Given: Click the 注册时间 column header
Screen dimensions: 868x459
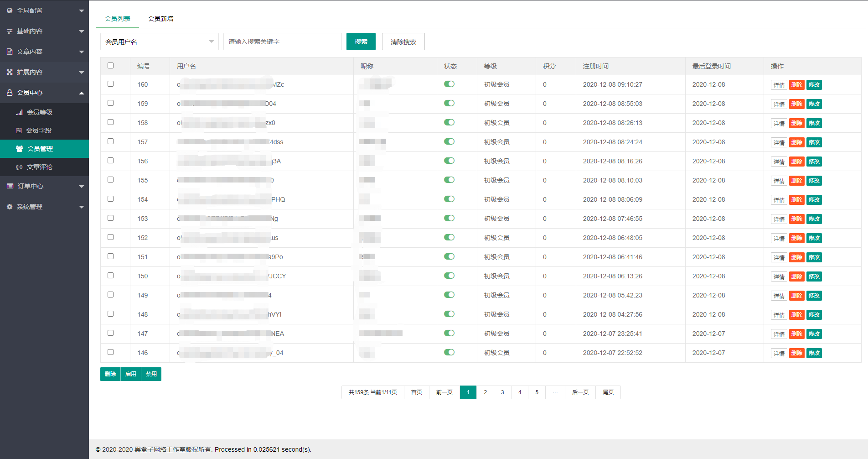Looking at the screenshot, I should tap(596, 66).
